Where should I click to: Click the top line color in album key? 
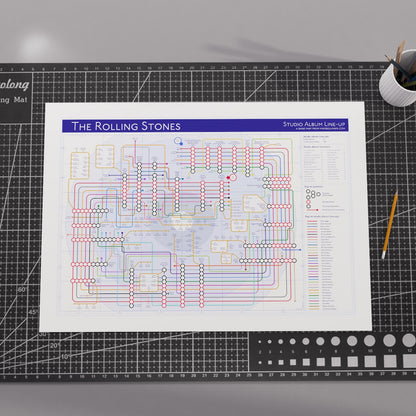pos(312,221)
